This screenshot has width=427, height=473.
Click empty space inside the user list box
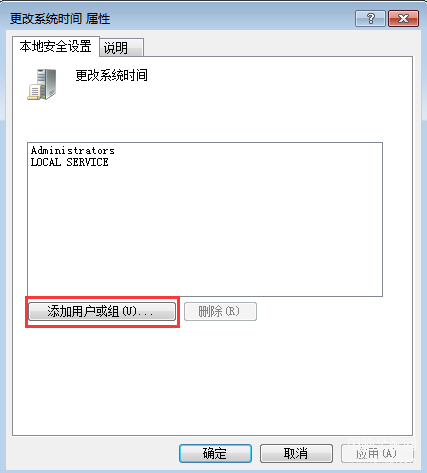point(205,233)
